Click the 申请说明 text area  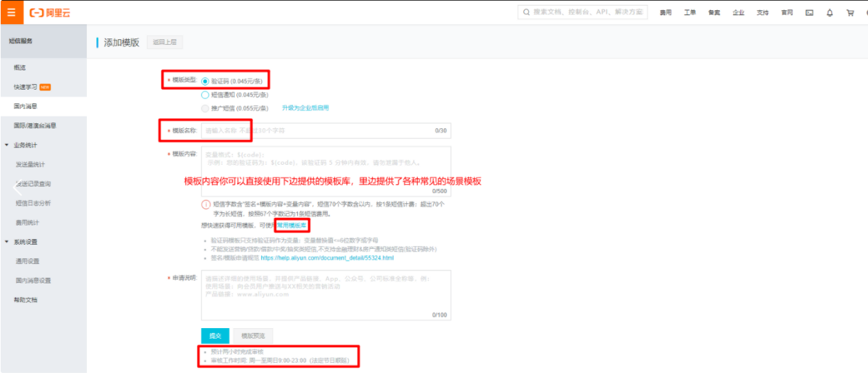[x=326, y=295]
